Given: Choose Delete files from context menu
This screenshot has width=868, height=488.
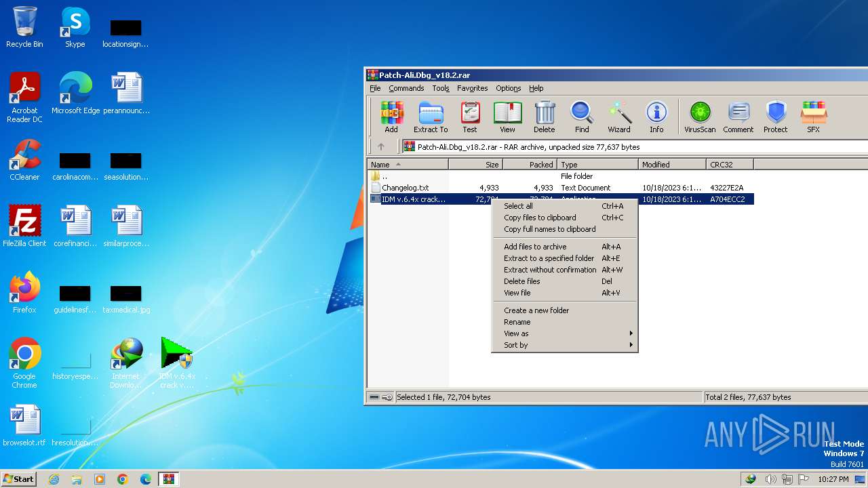Looking at the screenshot, I should tap(564, 281).
